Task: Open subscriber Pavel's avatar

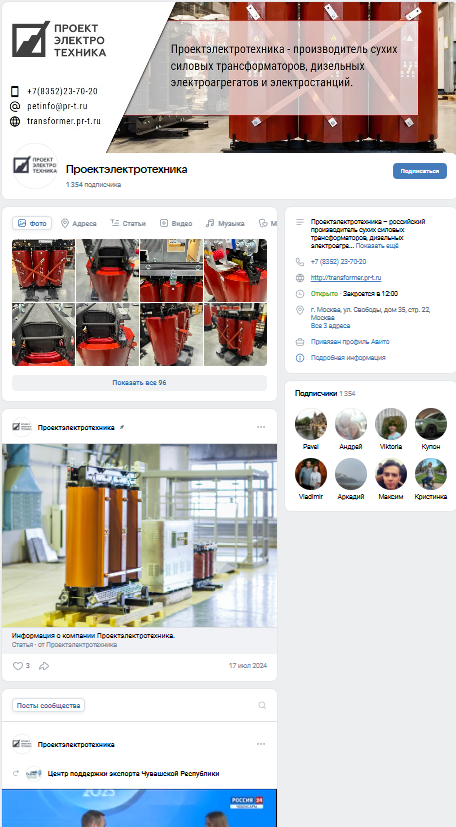Action: (311, 424)
